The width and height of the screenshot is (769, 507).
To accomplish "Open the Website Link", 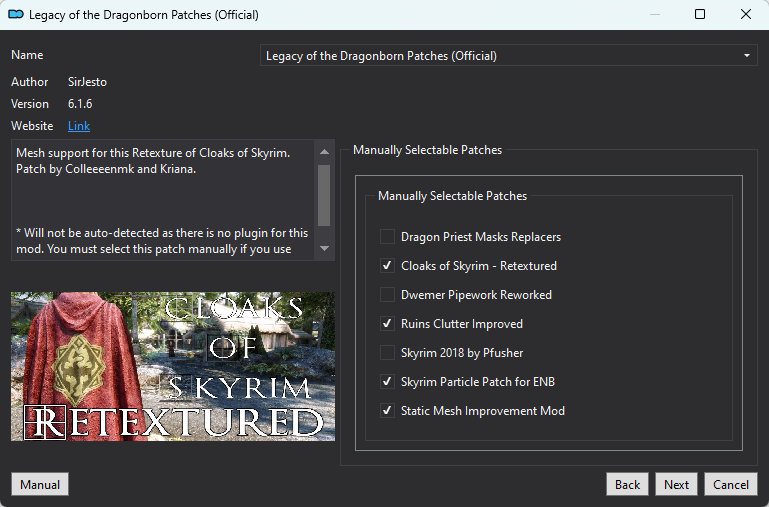I will [x=78, y=126].
